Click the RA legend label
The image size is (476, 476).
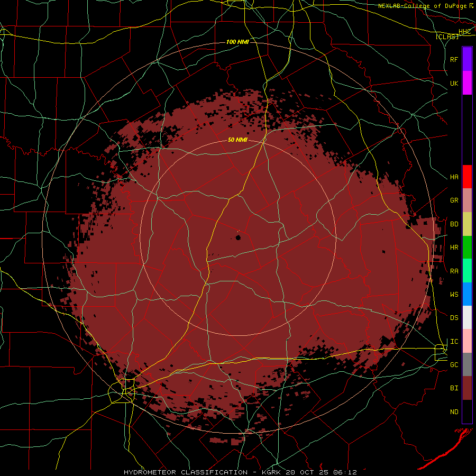454,271
